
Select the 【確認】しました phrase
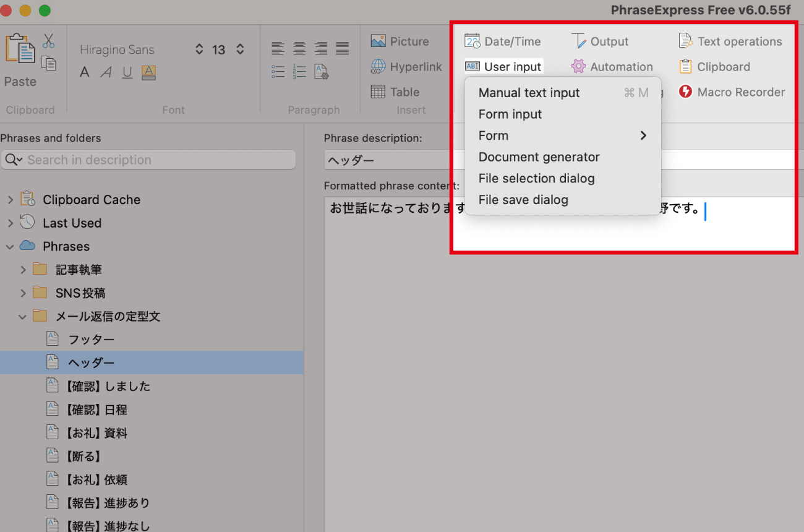(x=108, y=387)
